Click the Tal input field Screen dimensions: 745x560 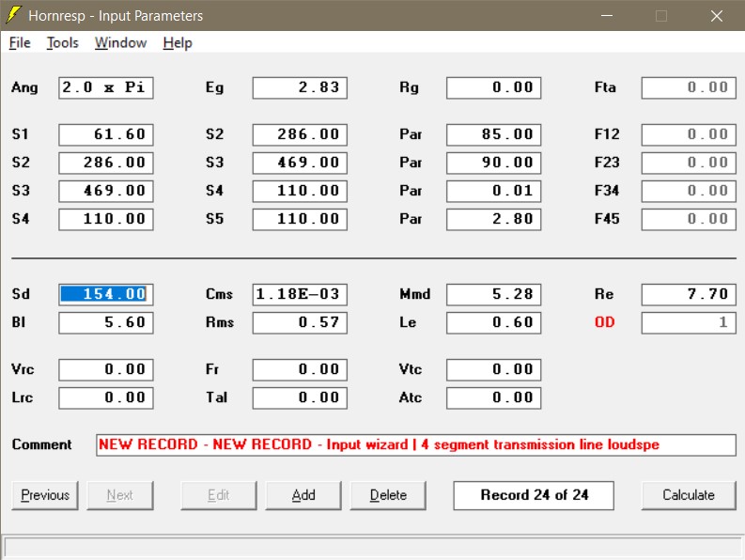click(300, 397)
